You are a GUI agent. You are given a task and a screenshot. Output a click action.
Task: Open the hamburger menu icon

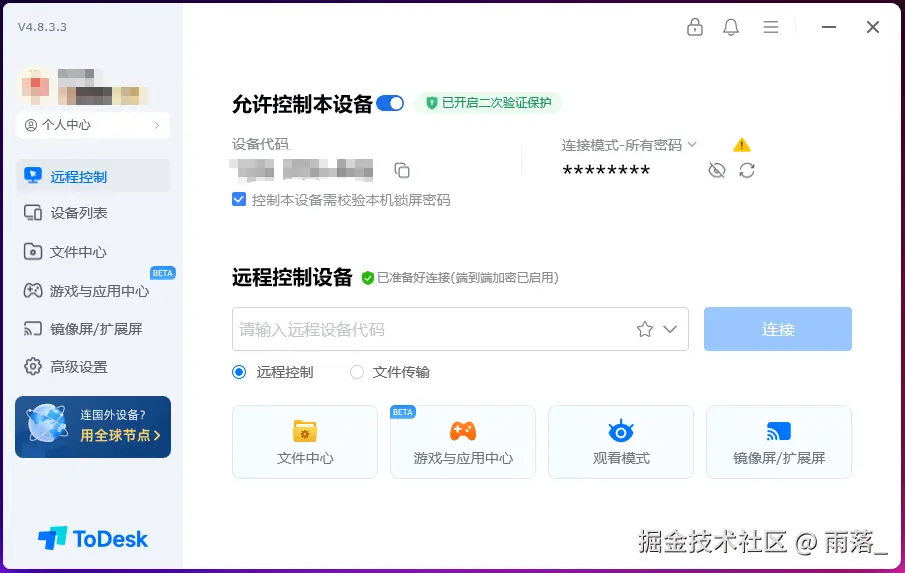point(771,27)
